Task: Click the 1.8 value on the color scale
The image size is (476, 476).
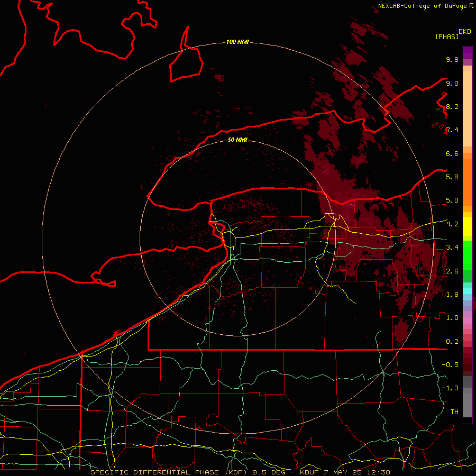Action: pos(452,295)
